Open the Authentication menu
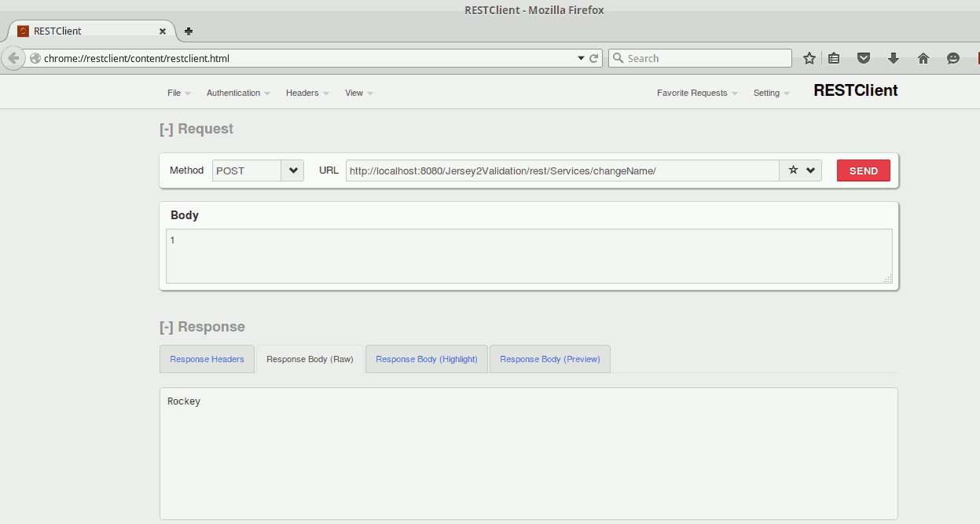The width and height of the screenshot is (980, 524). click(238, 93)
